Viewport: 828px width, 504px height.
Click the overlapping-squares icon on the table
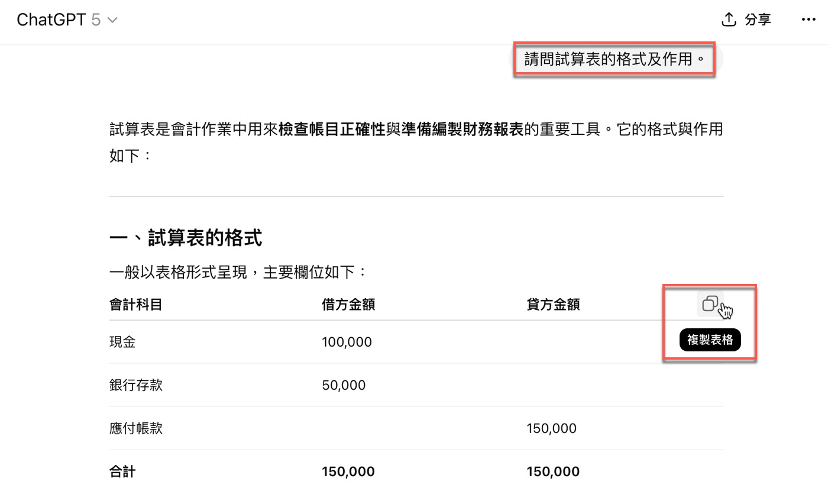710,303
